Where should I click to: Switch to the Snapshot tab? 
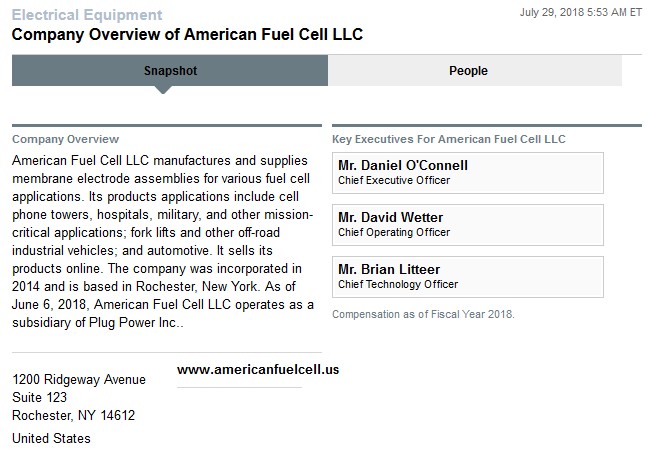coord(170,71)
